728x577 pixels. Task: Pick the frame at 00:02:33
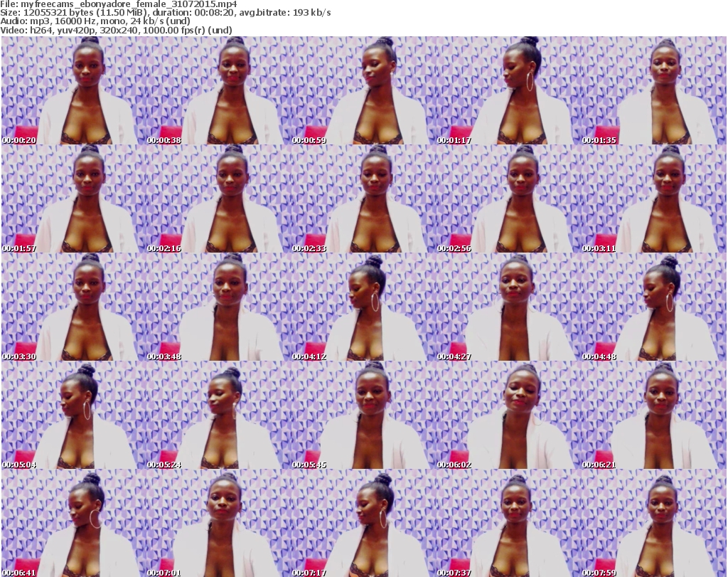[363, 198]
